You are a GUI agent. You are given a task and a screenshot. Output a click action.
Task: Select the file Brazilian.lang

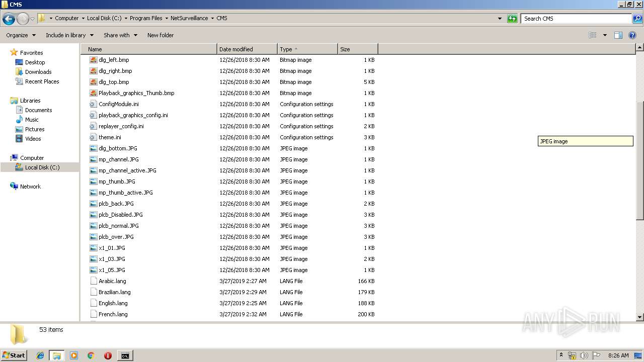coord(115,292)
